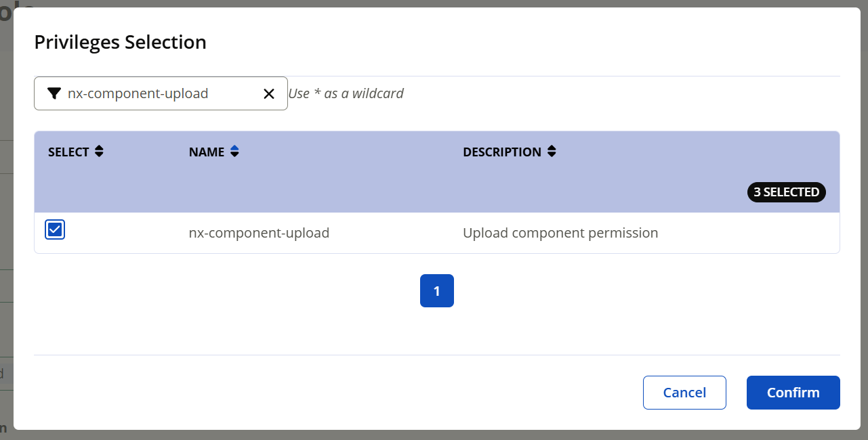Image resolution: width=868 pixels, height=440 pixels.
Task: Clear the filter with the X icon
Action: (x=269, y=93)
